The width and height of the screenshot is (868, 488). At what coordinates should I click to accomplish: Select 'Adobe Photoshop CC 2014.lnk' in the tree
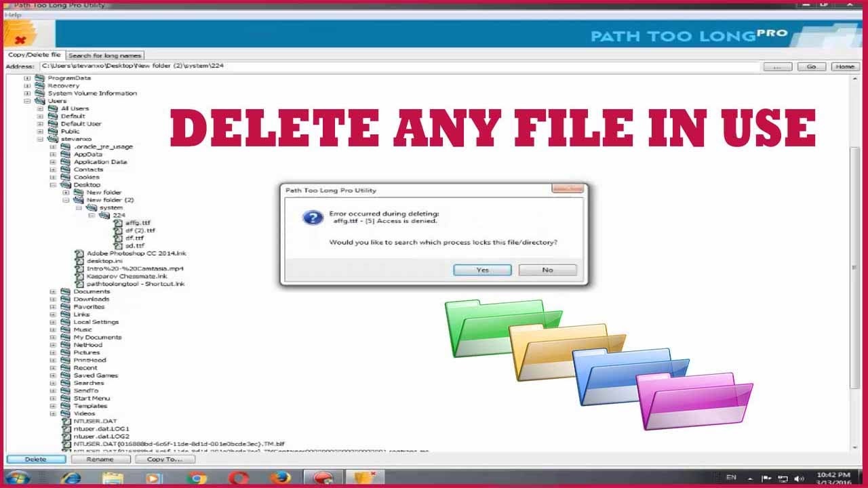point(136,253)
